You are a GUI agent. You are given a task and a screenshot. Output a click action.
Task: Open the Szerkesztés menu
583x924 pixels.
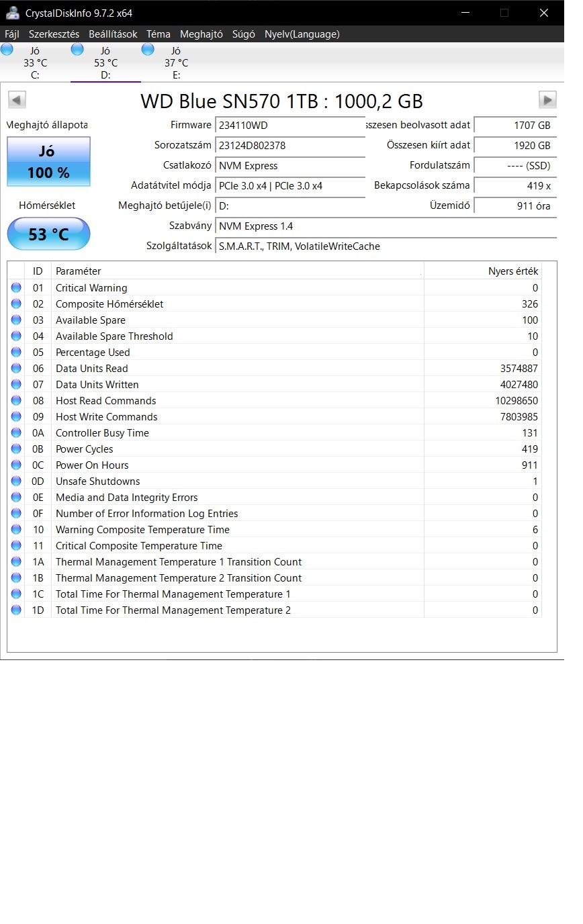(x=54, y=34)
